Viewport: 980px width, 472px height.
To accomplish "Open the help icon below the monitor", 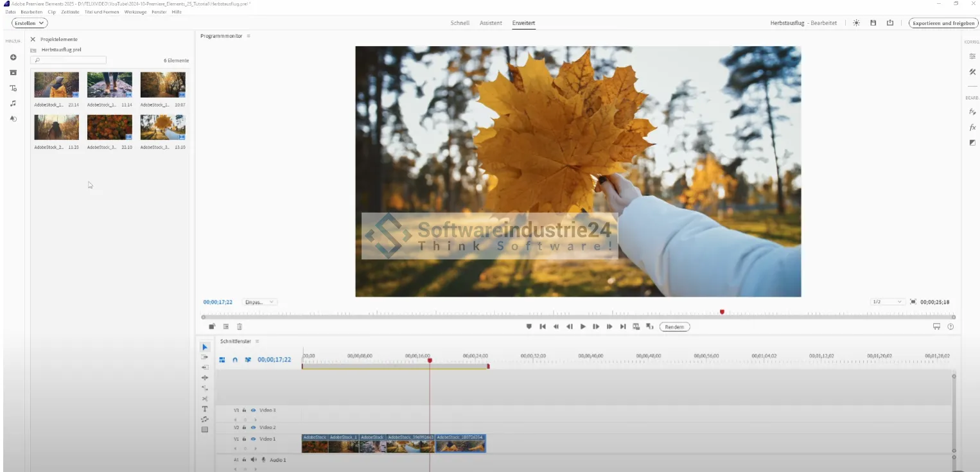I will coord(950,327).
